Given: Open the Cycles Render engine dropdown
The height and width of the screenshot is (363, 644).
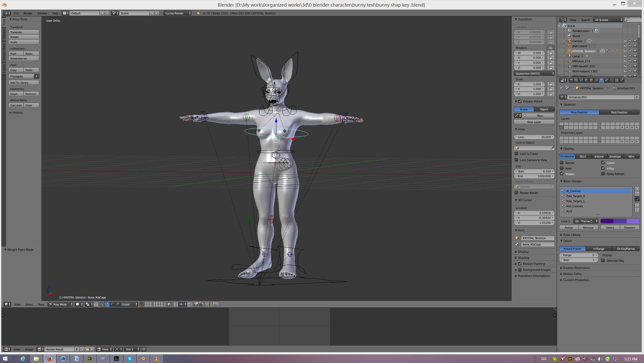Looking at the screenshot, I should (178, 13).
